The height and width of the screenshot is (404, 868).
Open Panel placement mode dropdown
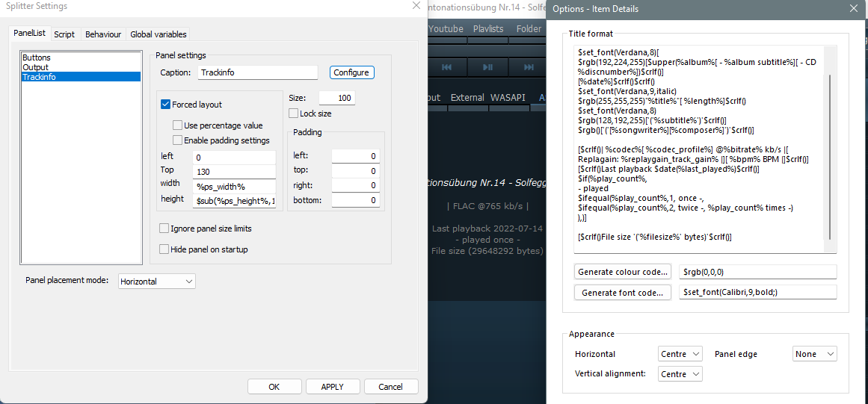(157, 282)
